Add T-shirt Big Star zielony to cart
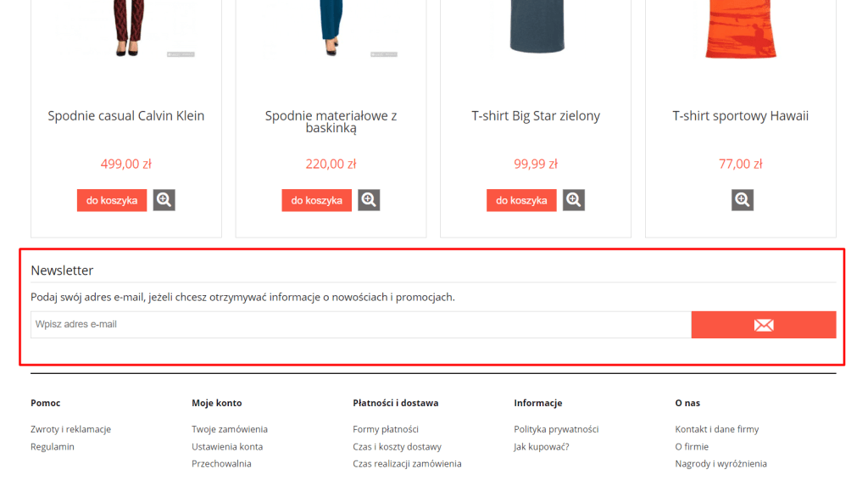The image size is (868, 480). (521, 200)
